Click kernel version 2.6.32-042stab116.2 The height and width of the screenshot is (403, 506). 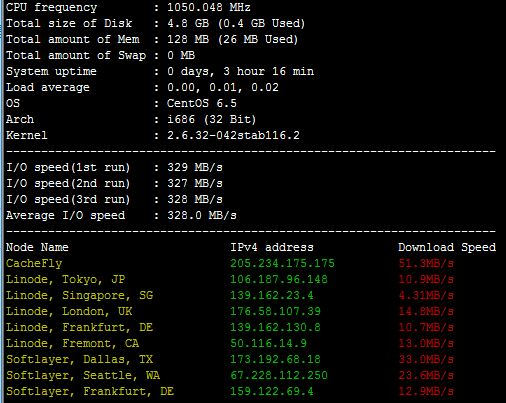tap(233, 135)
